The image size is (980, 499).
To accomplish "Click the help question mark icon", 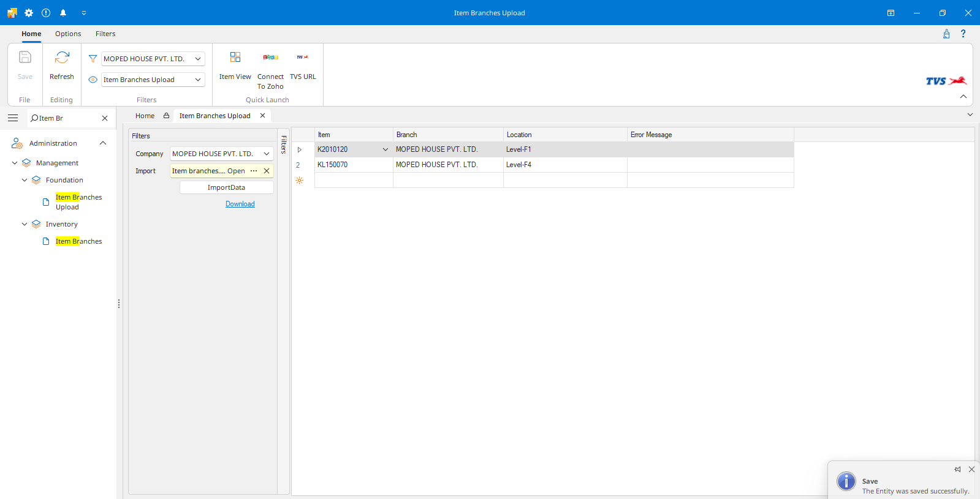I will pyautogui.click(x=963, y=34).
